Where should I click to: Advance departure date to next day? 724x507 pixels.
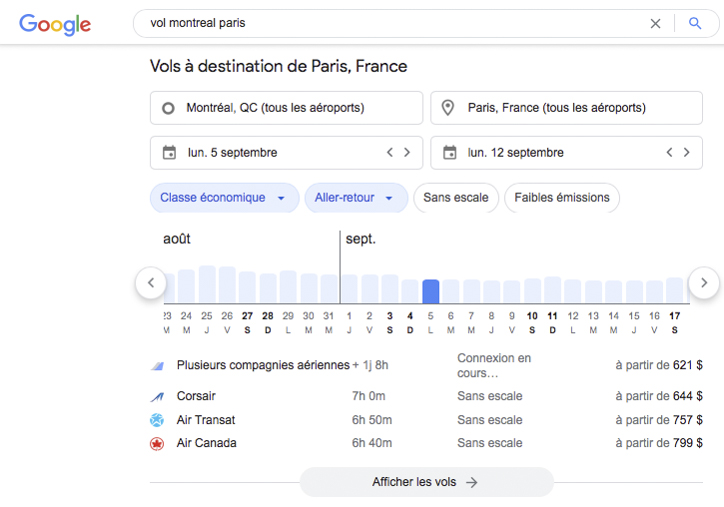pyautogui.click(x=407, y=153)
